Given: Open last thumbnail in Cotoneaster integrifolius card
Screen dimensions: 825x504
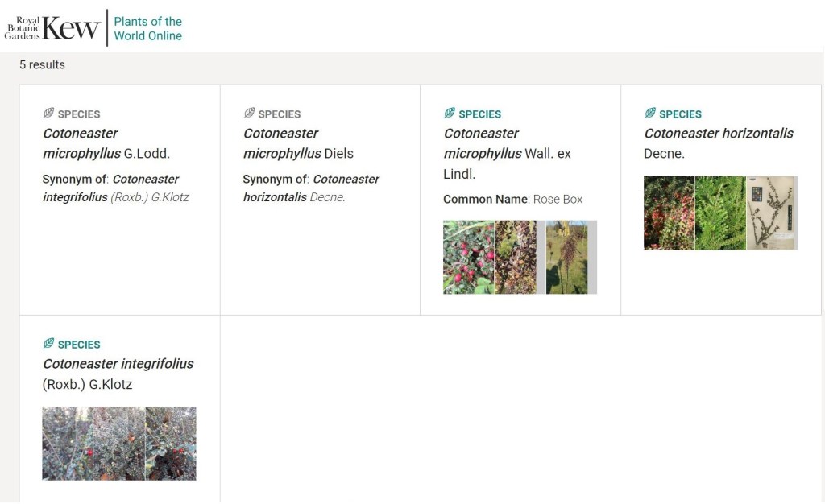Looking at the screenshot, I should 170,444.
